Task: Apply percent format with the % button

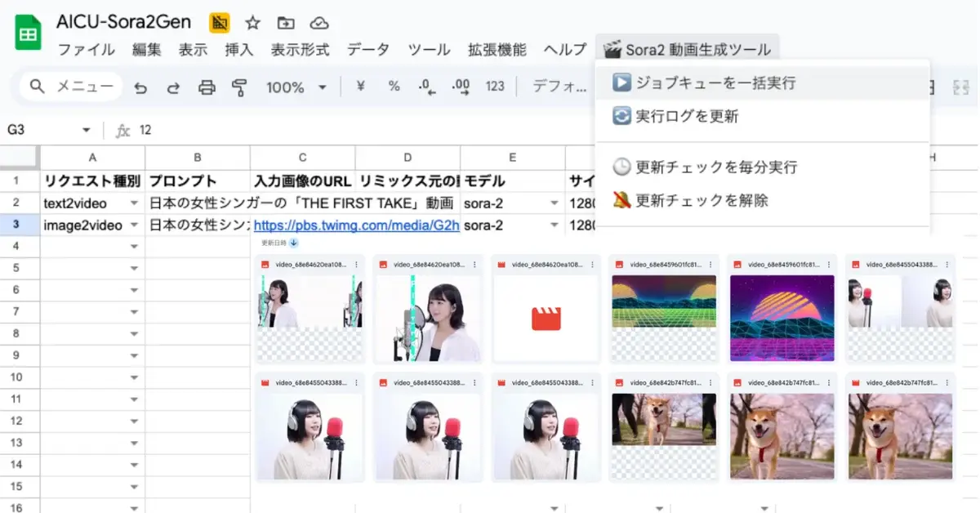Action: [394, 87]
